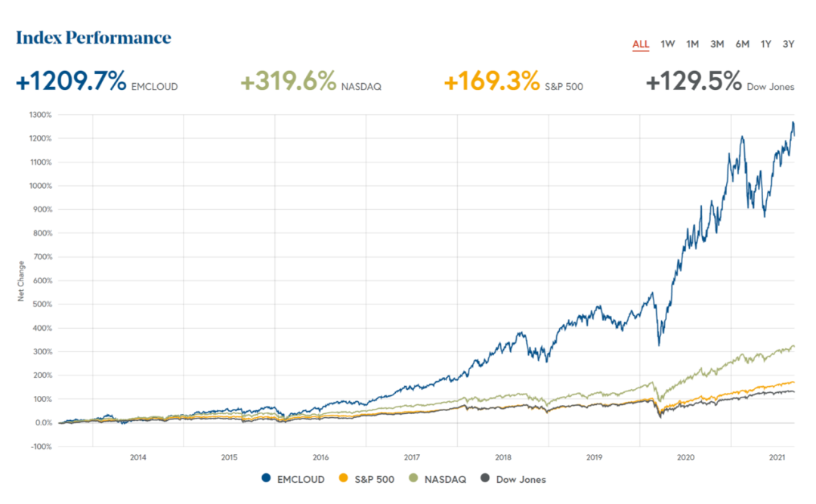816x504 pixels.
Task: Click the Index Performance heading
Action: (x=94, y=38)
